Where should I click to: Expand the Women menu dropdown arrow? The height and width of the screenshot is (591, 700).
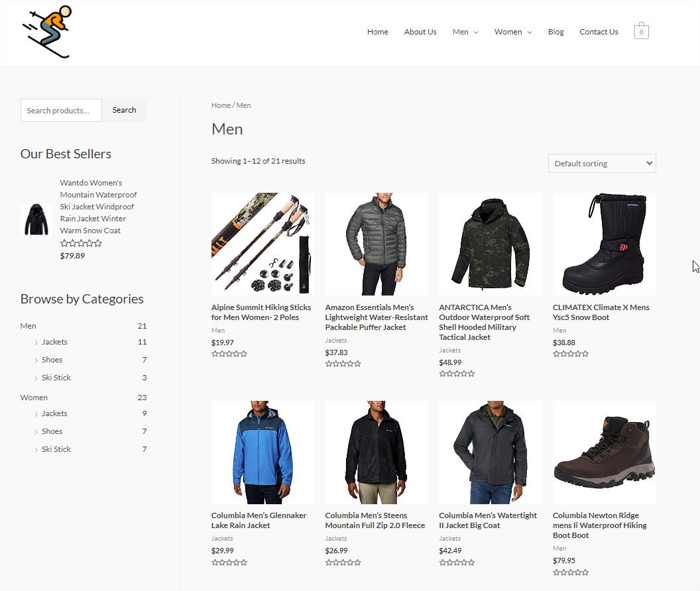[530, 32]
